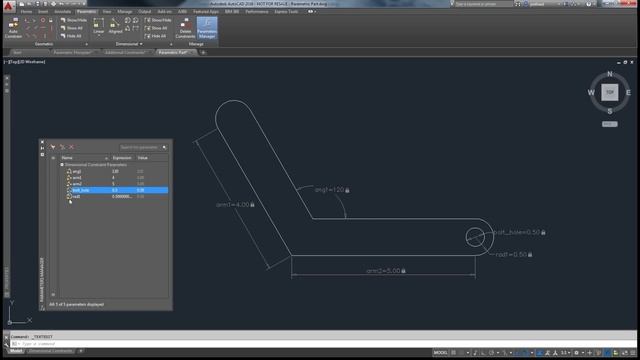Click the arm2=5.00 dimension label
Image resolution: width=640 pixels, height=360 pixels.
pos(386,271)
